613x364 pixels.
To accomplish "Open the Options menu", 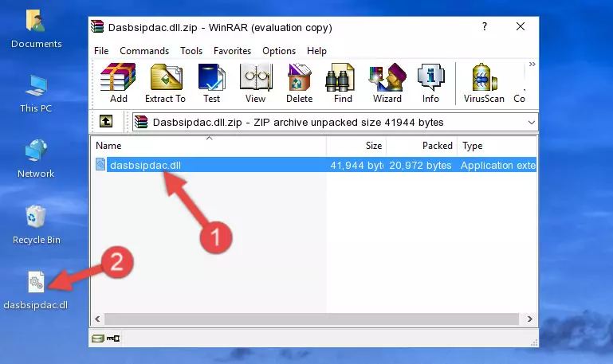I will [279, 51].
